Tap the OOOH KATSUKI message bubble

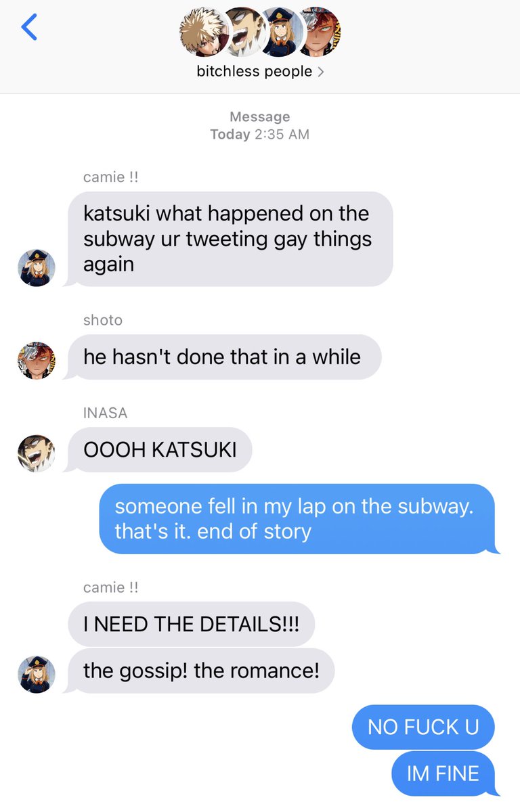point(160,449)
